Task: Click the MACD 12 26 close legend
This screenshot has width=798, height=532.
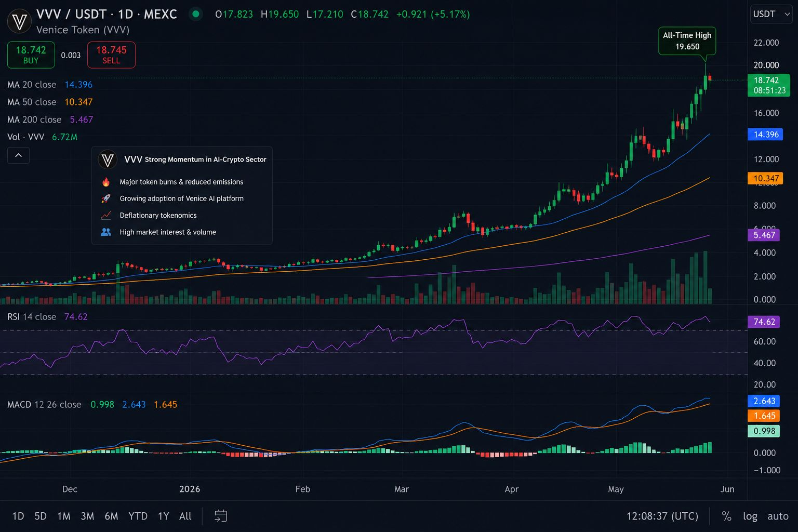Action: pyautogui.click(x=92, y=405)
